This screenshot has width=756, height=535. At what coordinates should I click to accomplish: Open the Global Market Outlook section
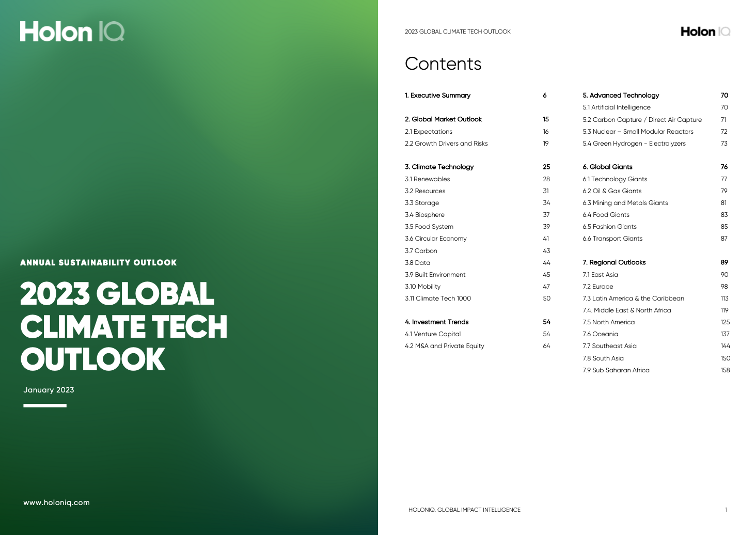pyautogui.click(x=444, y=119)
